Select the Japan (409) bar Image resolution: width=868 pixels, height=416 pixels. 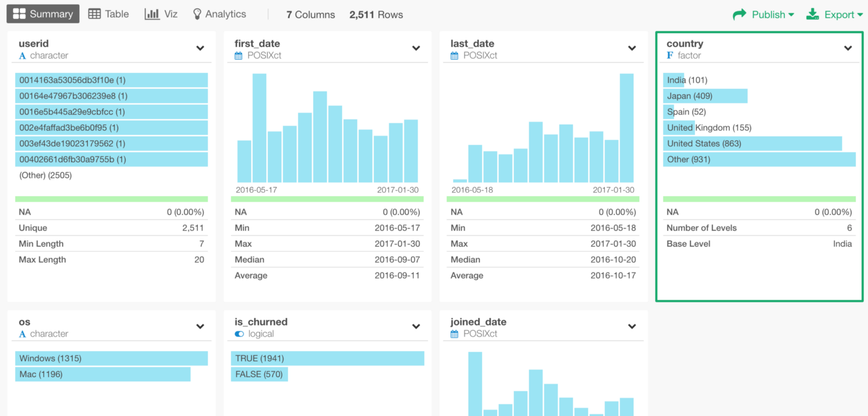(x=705, y=96)
